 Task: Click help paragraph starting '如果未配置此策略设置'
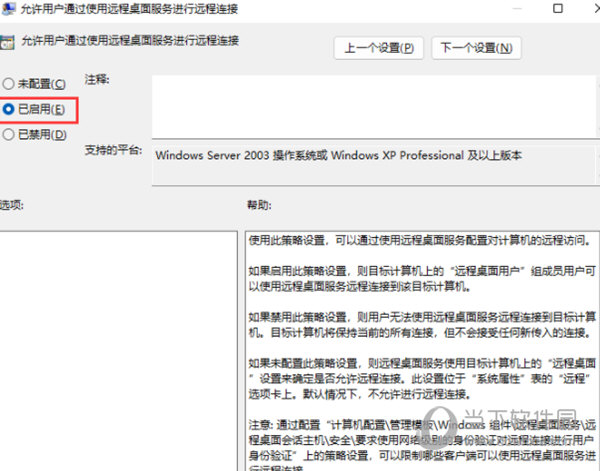(422, 378)
